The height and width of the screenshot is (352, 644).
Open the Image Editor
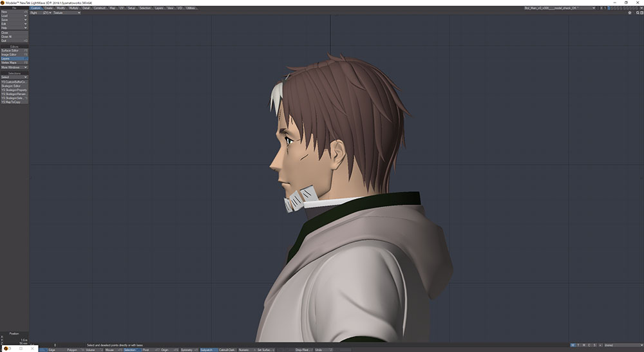click(x=14, y=55)
